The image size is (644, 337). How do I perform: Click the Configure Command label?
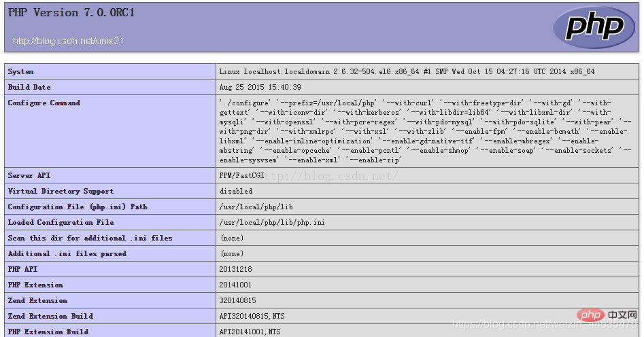44,103
